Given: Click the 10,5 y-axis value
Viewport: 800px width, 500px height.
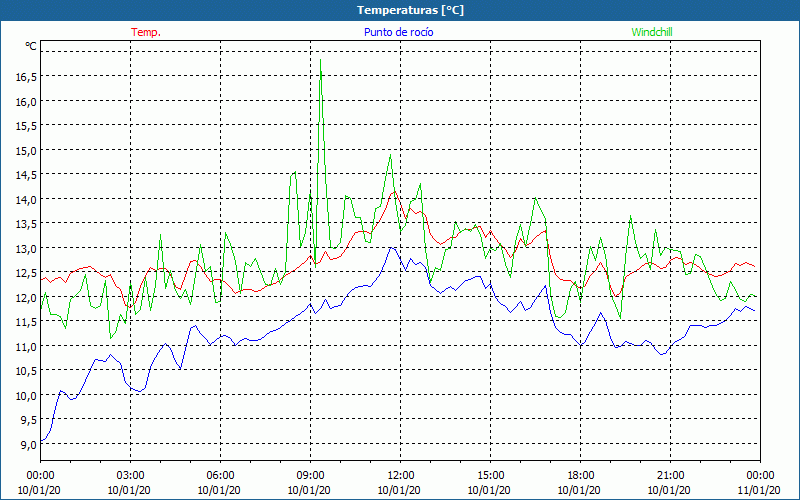Looking at the screenshot, I should point(27,370).
